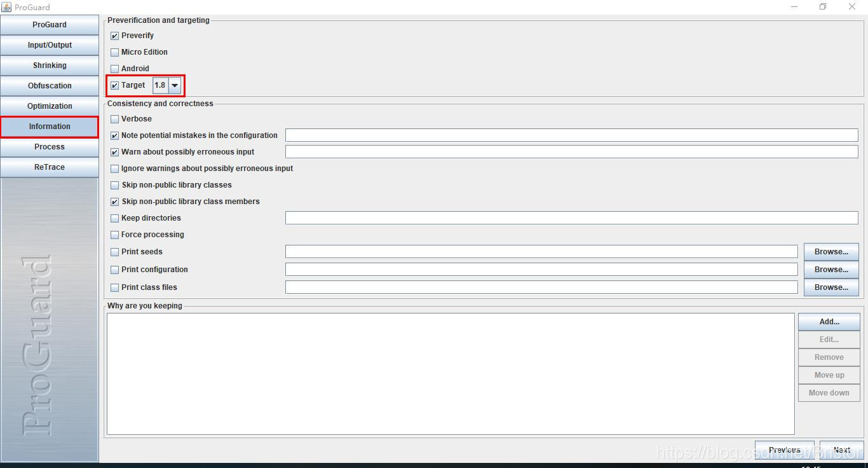Tick the Print class files checkbox
The height and width of the screenshot is (468, 868).
[x=114, y=288]
